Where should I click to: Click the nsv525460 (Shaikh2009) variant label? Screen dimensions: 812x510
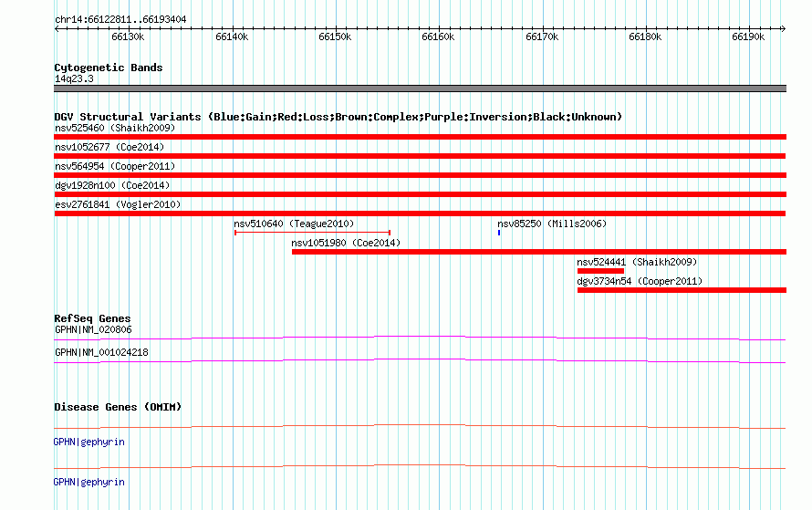[115, 128]
